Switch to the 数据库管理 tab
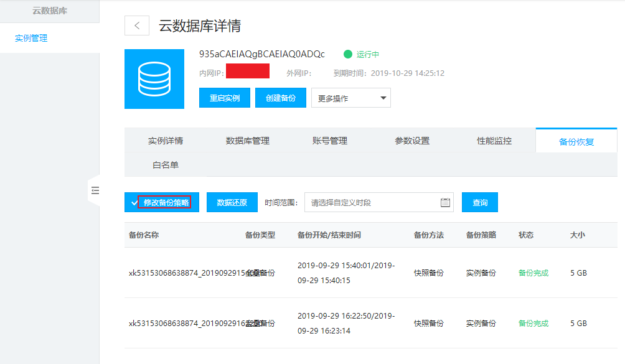 pyautogui.click(x=248, y=141)
